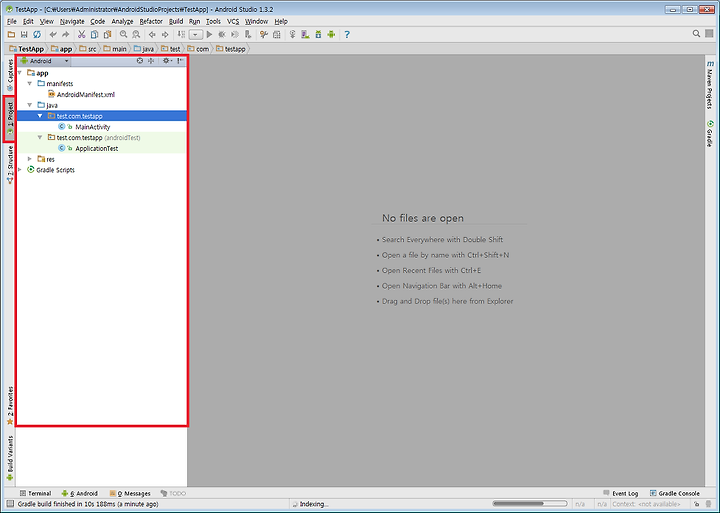Open the VCS menu
Screen dimensions: 720x513
pyautogui.click(x=233, y=21)
